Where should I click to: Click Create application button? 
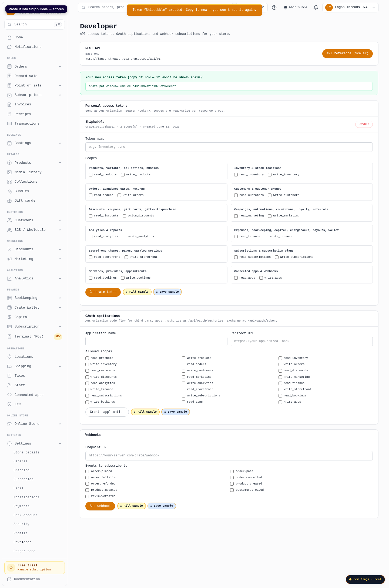[107, 412]
